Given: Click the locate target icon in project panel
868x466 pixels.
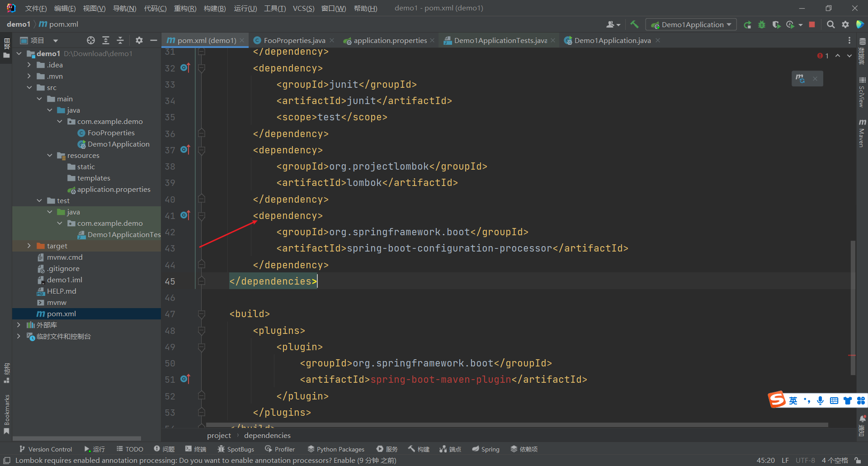Looking at the screenshot, I should (x=91, y=40).
